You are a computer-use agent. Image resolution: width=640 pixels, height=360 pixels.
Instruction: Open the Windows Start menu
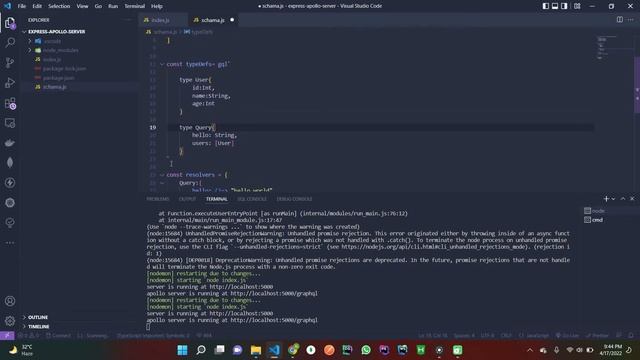[x=182, y=350]
